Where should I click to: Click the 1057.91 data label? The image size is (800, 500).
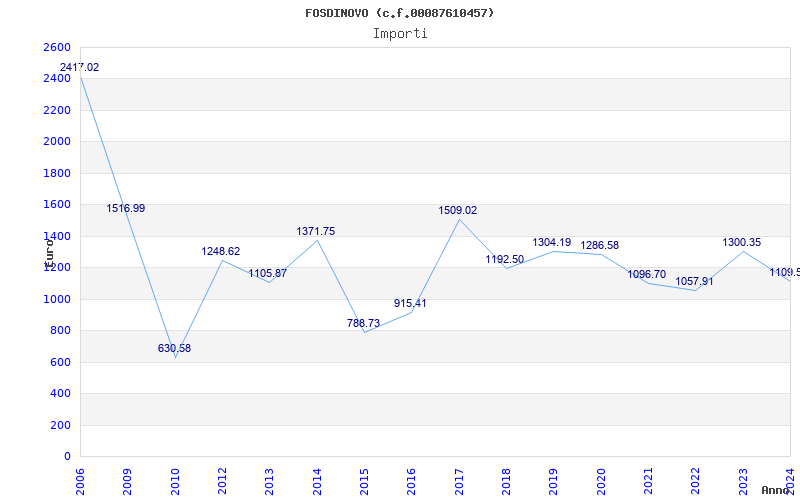pyautogui.click(x=694, y=281)
